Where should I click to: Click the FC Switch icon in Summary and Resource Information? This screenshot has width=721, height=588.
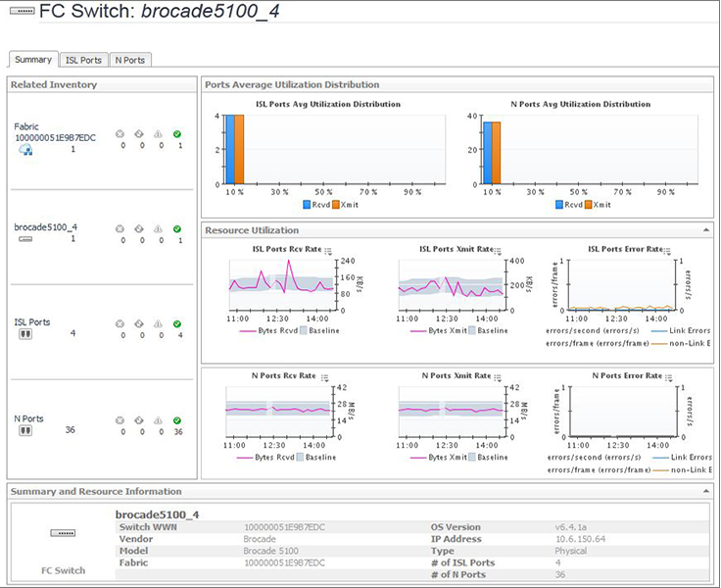[63, 533]
